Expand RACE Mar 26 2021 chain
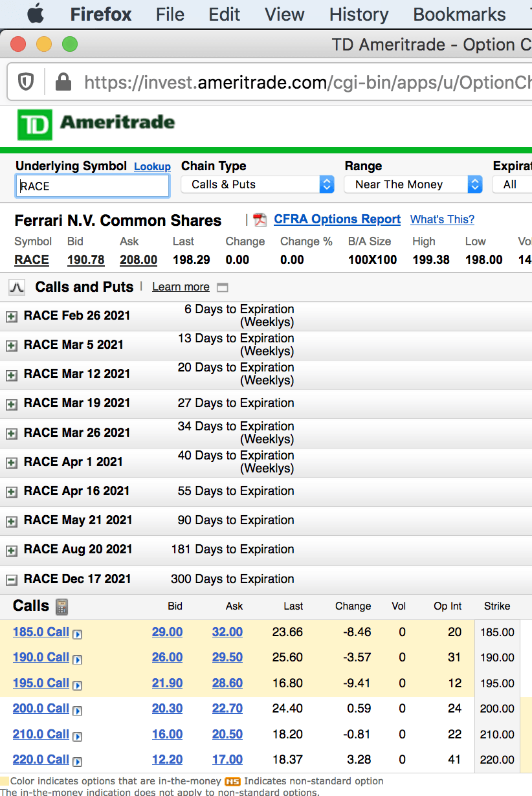 pyautogui.click(x=11, y=434)
